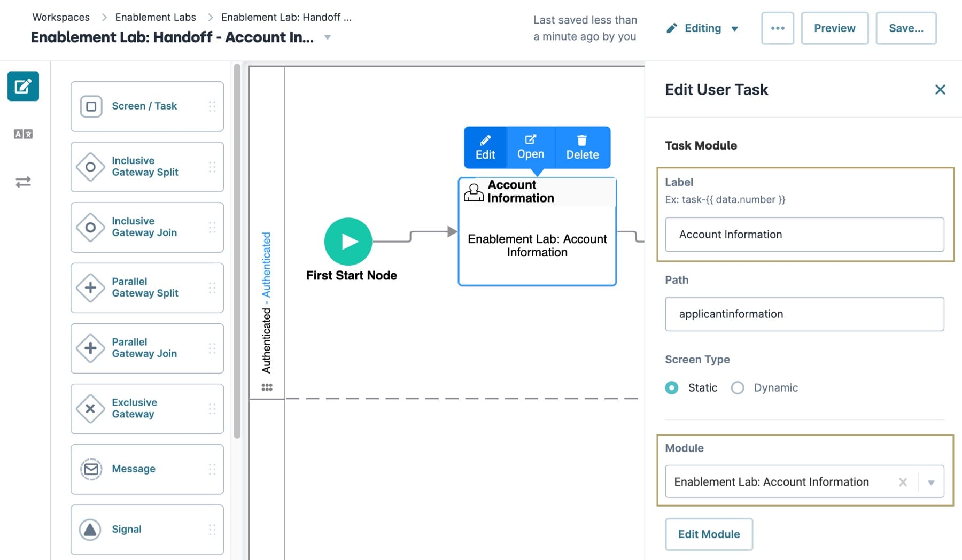Open the Editing mode dropdown
This screenshot has width=962, height=560.
tap(702, 28)
